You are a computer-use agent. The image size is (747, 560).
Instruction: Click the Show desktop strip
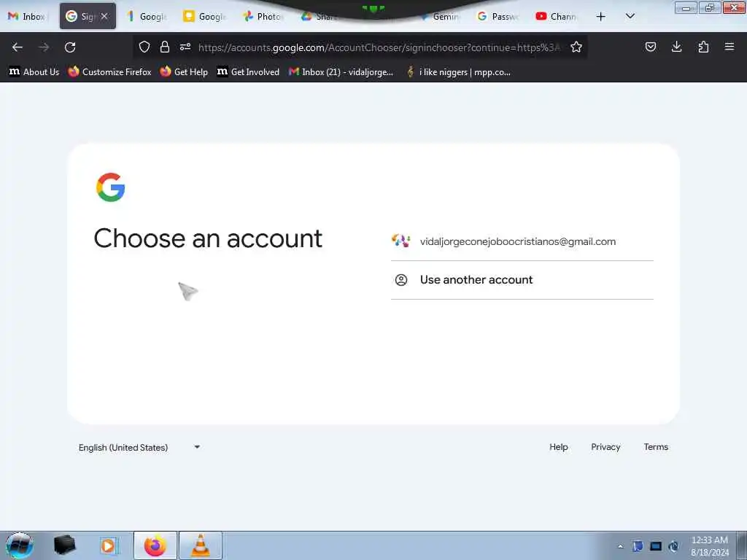tap(742, 545)
